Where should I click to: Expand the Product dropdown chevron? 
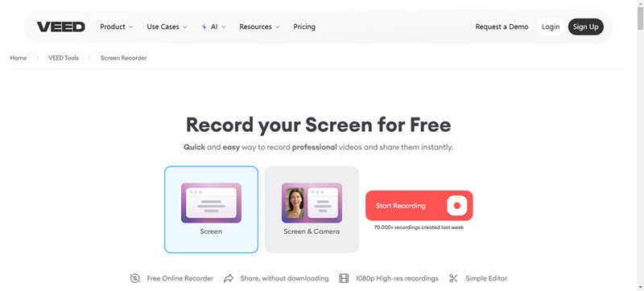(x=131, y=27)
